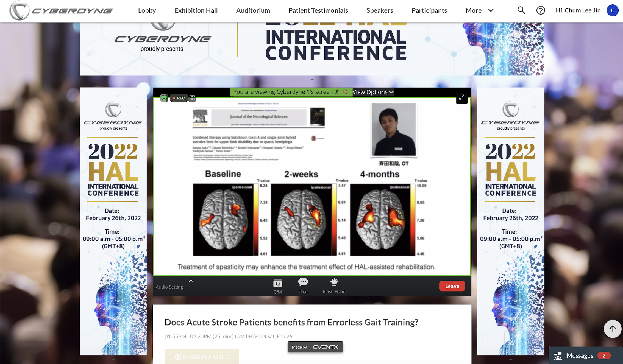
Task: Click the red Leave button
Action: pyautogui.click(x=452, y=286)
